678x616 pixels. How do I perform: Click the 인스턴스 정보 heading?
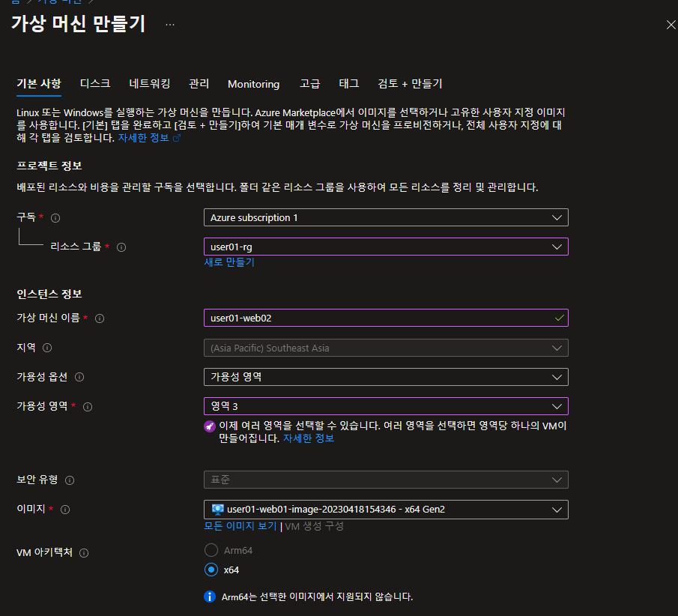coord(49,295)
